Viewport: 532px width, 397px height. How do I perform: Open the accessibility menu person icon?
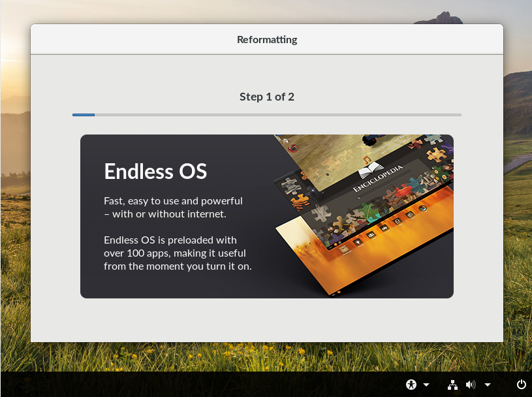(x=411, y=385)
